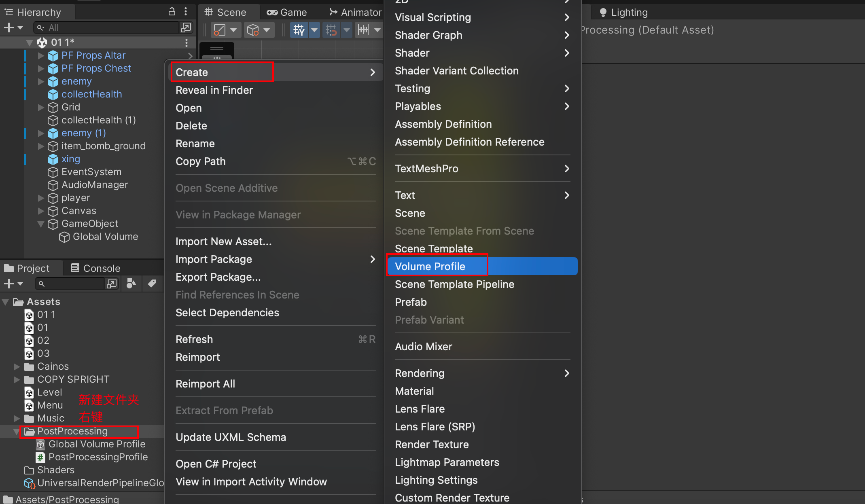Image resolution: width=865 pixels, height=504 pixels.
Task: Collapse the Assets folder tree
Action: (6, 302)
